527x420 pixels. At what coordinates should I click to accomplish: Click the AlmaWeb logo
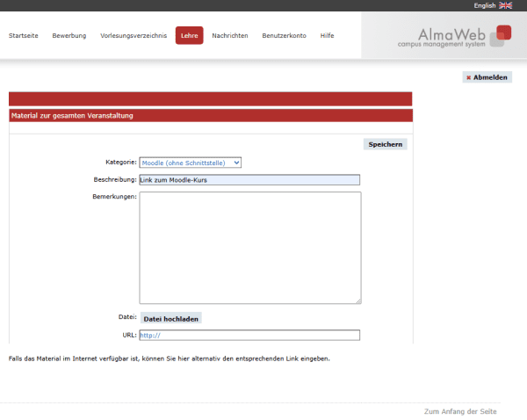[454, 36]
